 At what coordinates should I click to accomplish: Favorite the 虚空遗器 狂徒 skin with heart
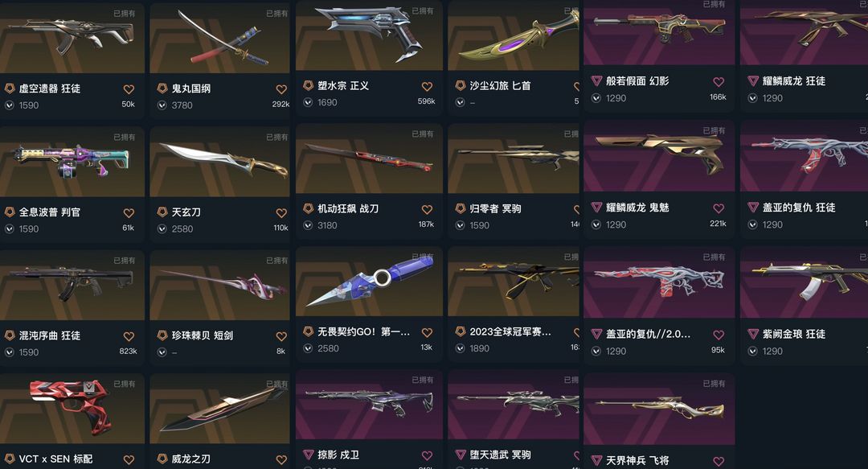(x=129, y=88)
